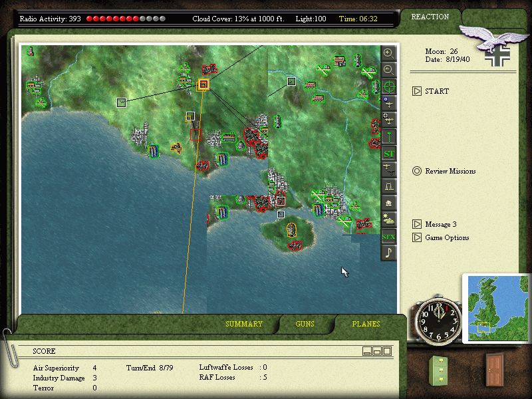532x399 pixels.
Task: Collapse SCORE panel with smallest size button
Action: pyautogui.click(x=367, y=351)
